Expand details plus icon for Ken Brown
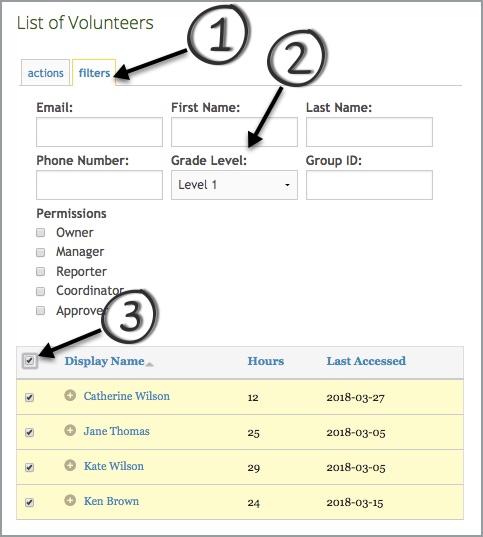 click(70, 500)
